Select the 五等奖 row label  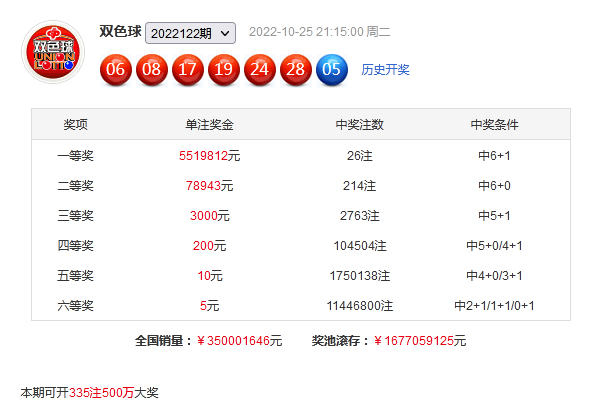[x=76, y=276]
